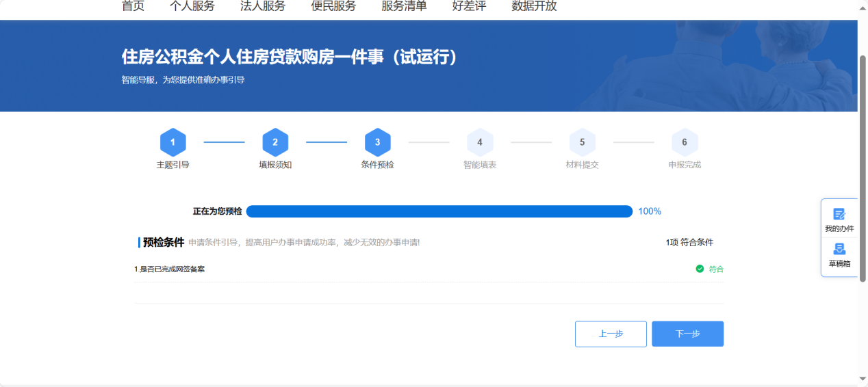Open the 服务清单 menu item

(404, 6)
